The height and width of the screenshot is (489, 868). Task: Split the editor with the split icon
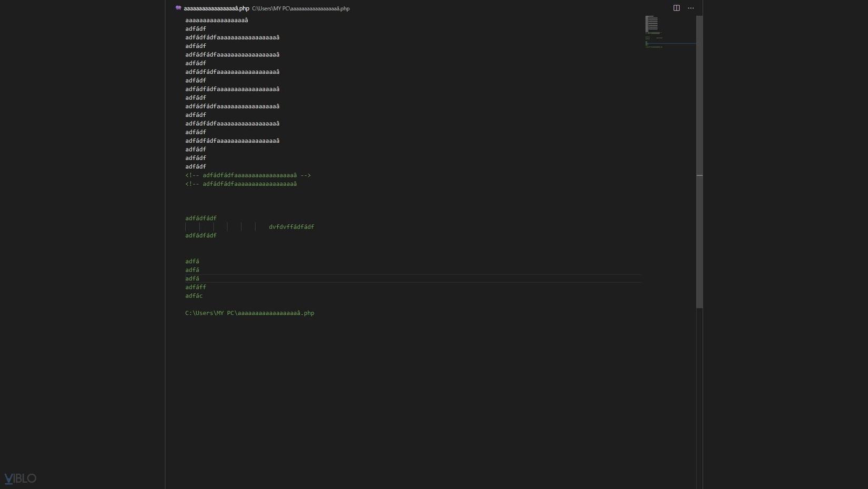click(677, 8)
